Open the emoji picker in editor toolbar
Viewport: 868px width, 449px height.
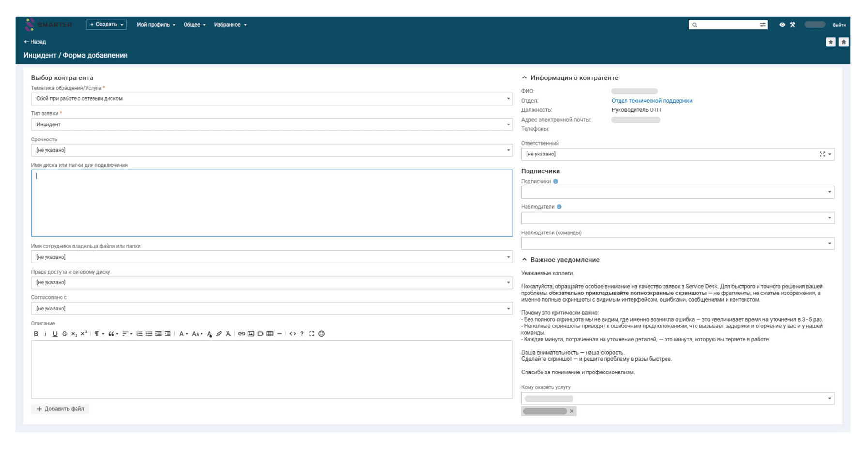(x=321, y=334)
